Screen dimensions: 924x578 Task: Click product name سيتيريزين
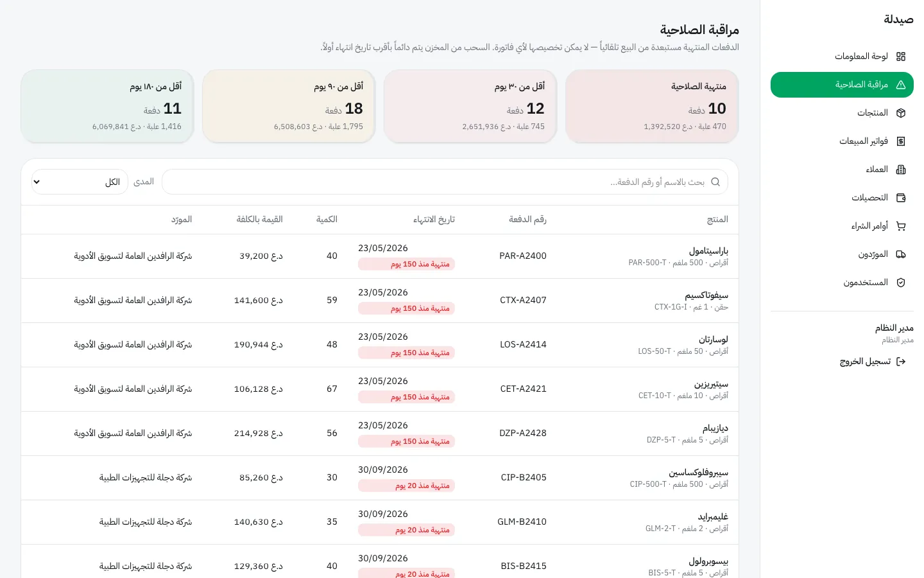pos(711,383)
